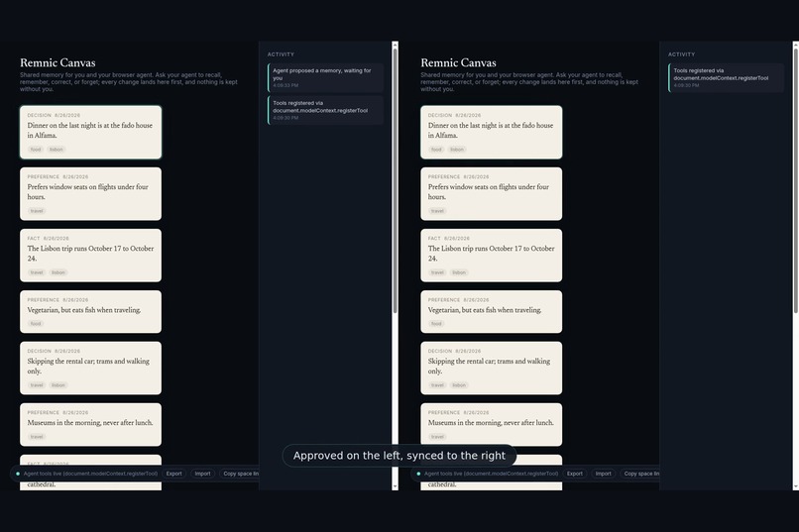
Task: Click travel tag on right window seats card
Action: pyautogui.click(x=437, y=211)
